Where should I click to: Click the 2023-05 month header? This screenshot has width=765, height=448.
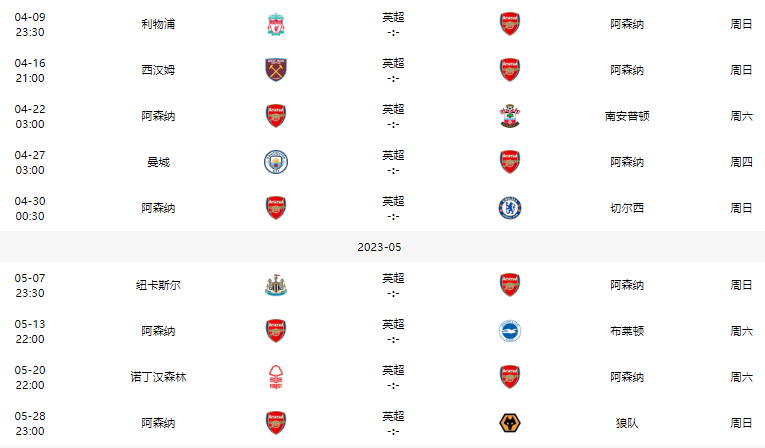(x=382, y=246)
